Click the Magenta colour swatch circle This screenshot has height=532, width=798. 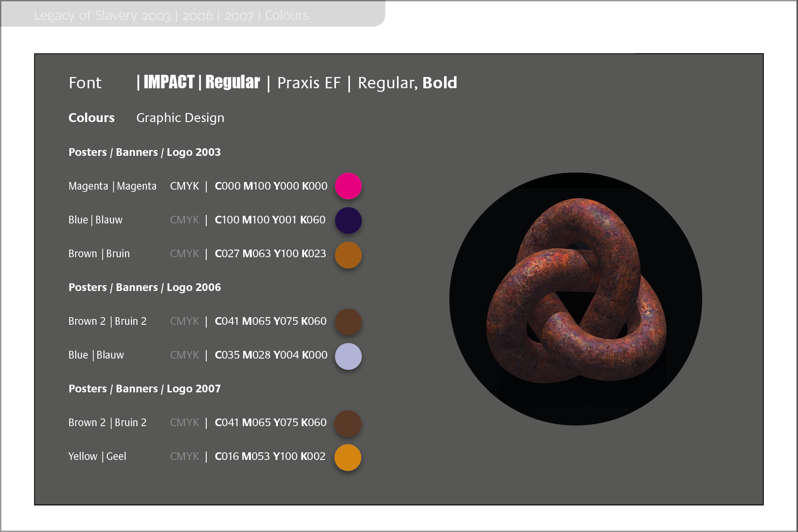(x=348, y=186)
